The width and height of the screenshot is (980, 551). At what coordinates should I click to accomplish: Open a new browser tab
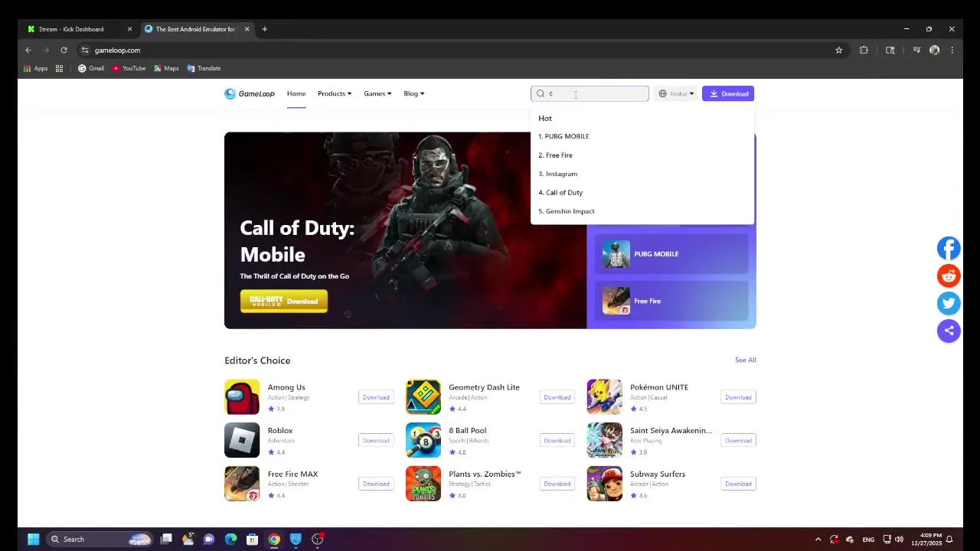tap(264, 29)
